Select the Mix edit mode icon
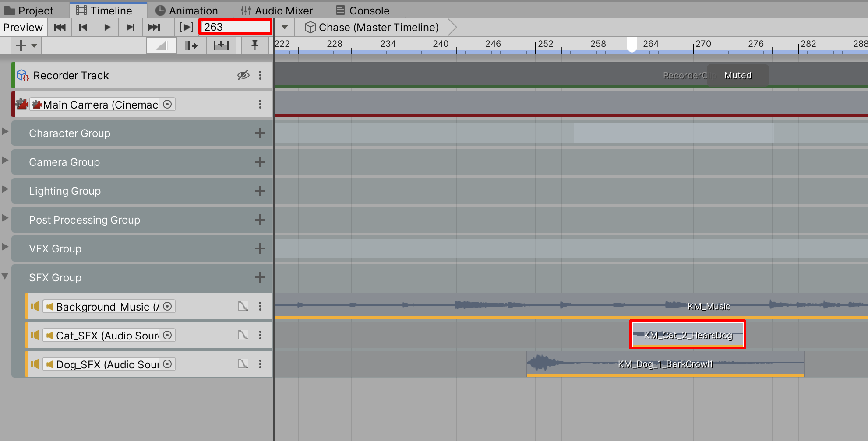Screen dimensions: 868x441 coord(161,45)
